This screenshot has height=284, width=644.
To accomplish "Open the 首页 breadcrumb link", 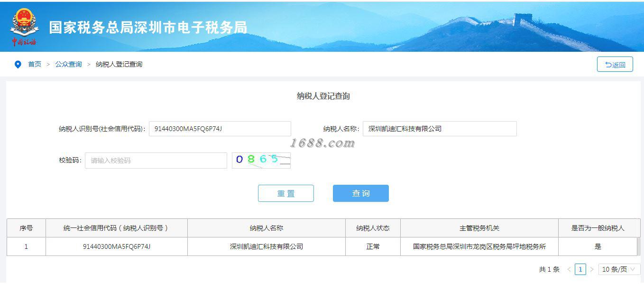I will pyautogui.click(x=35, y=64).
